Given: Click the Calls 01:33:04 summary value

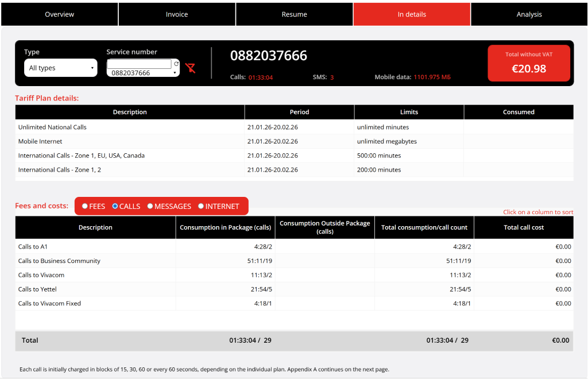Looking at the screenshot, I should (261, 77).
